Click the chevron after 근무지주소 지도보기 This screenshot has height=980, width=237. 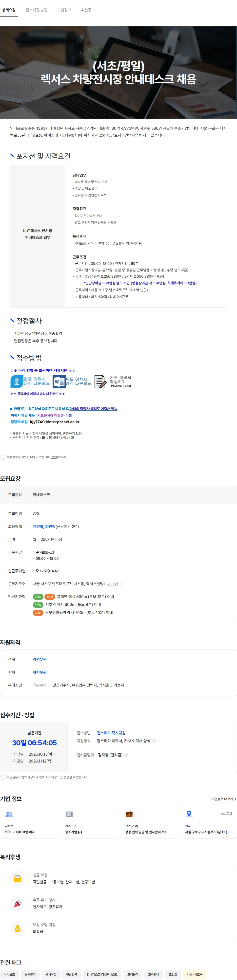tap(121, 584)
